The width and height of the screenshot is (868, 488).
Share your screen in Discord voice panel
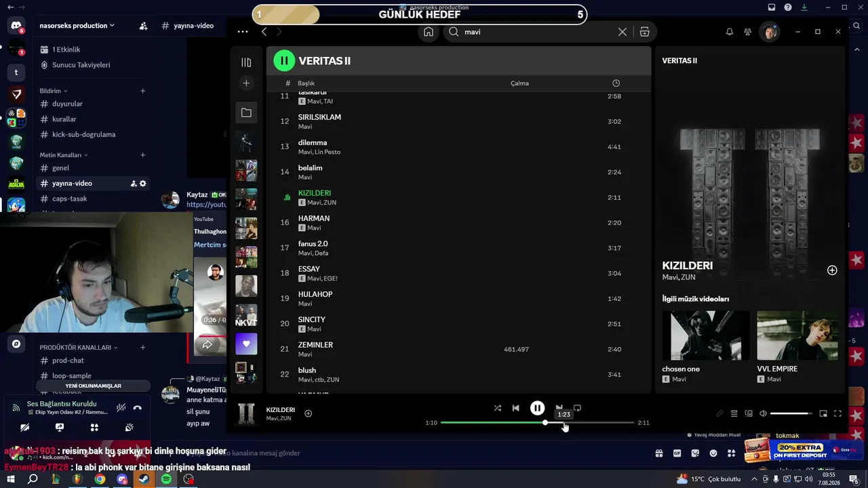(x=60, y=428)
